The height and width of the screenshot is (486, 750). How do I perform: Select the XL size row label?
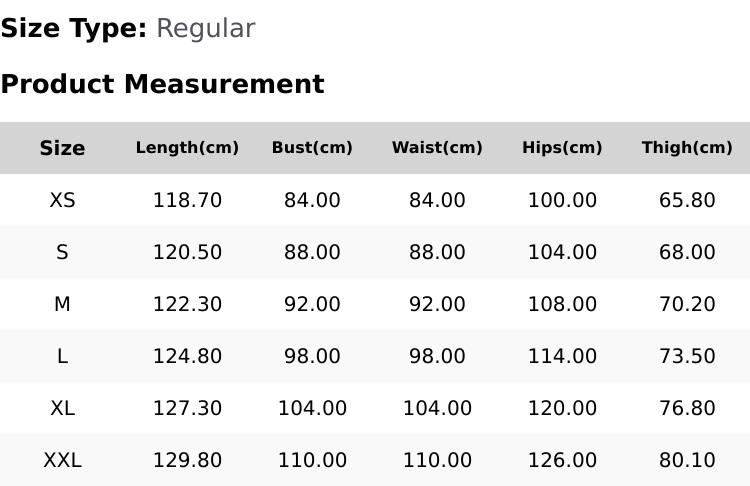point(62,409)
